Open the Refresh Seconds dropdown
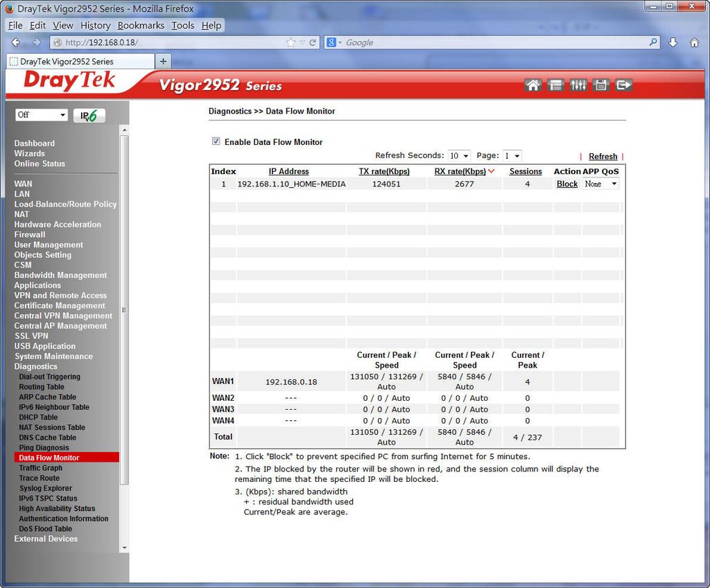The height and width of the screenshot is (588, 710). (x=459, y=156)
